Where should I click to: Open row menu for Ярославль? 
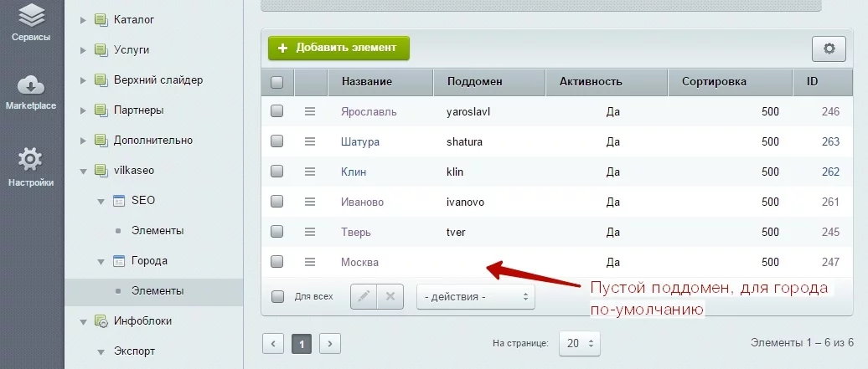coord(309,111)
